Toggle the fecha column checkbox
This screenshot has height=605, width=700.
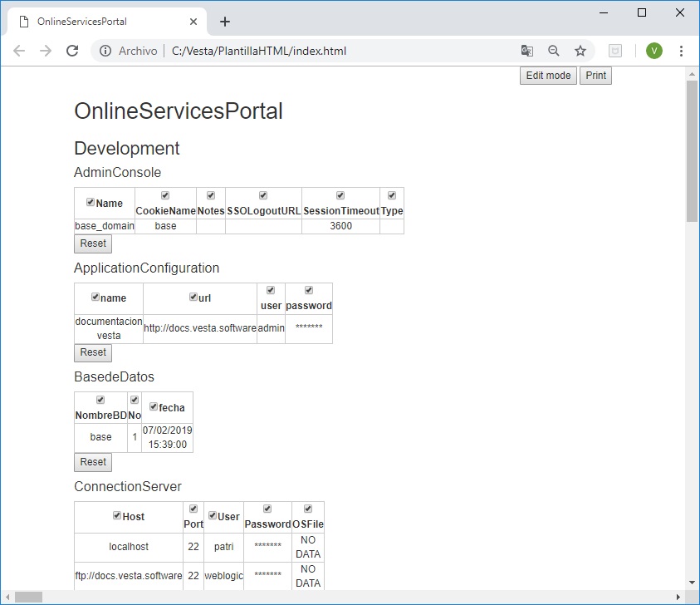[154, 406]
